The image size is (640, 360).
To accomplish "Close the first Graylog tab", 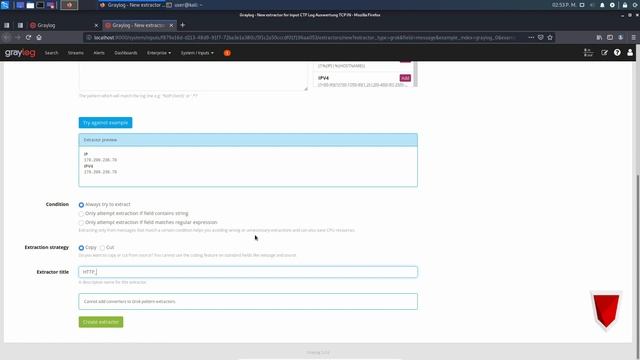I will (96, 25).
